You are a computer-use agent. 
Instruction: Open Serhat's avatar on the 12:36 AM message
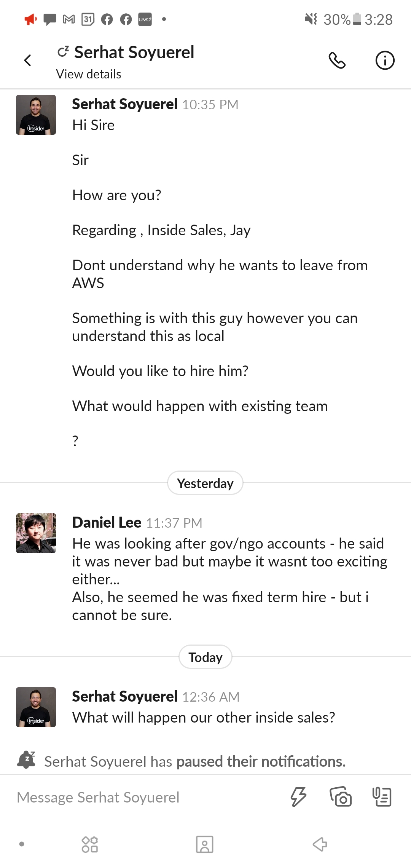click(36, 707)
